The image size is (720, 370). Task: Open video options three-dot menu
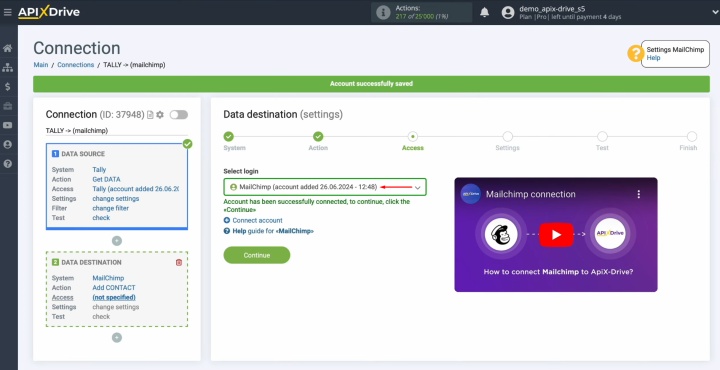pos(638,194)
